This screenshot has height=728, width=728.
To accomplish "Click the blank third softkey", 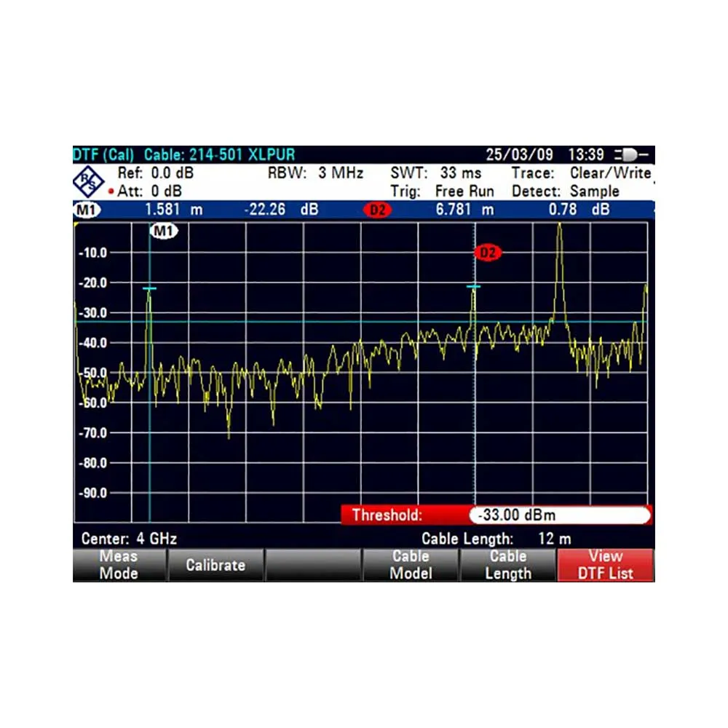I will tap(313, 565).
